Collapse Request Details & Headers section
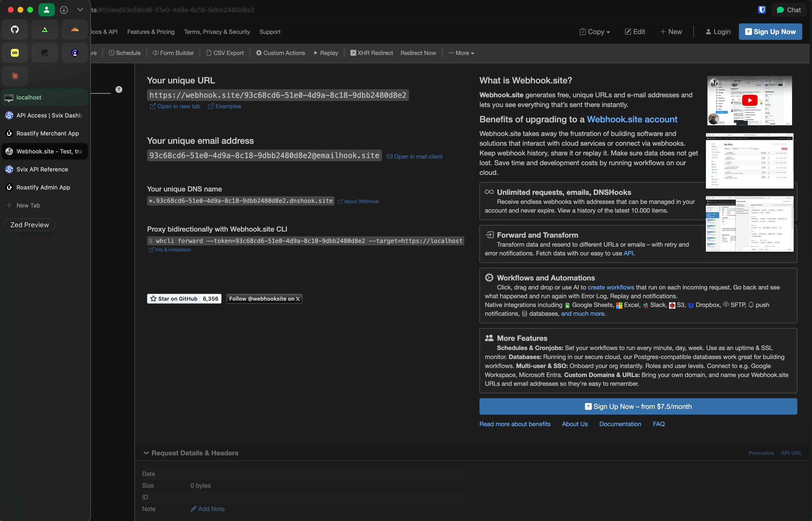This screenshot has height=521, width=812. click(191, 453)
